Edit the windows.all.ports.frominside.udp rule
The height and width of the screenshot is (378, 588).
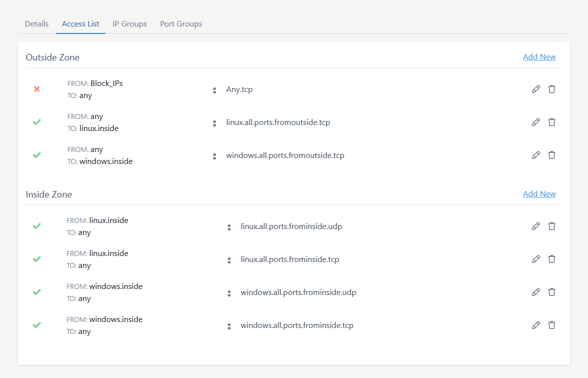[536, 292]
